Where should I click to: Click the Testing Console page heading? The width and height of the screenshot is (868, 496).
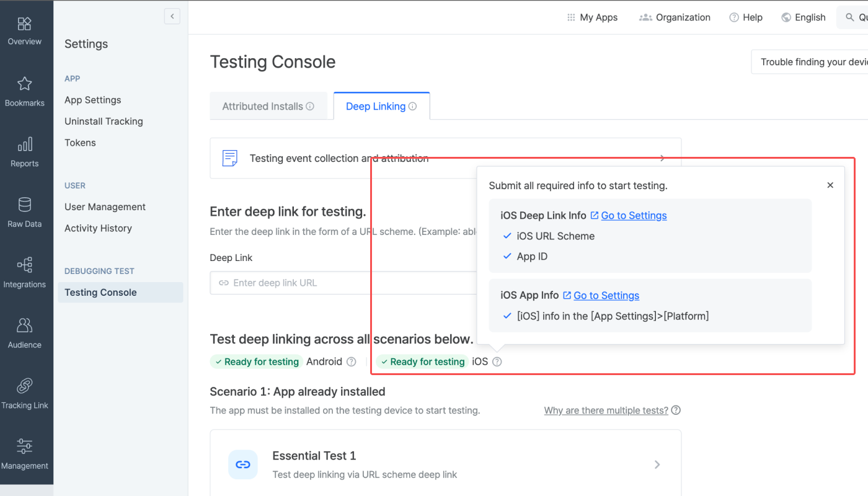[x=273, y=62]
